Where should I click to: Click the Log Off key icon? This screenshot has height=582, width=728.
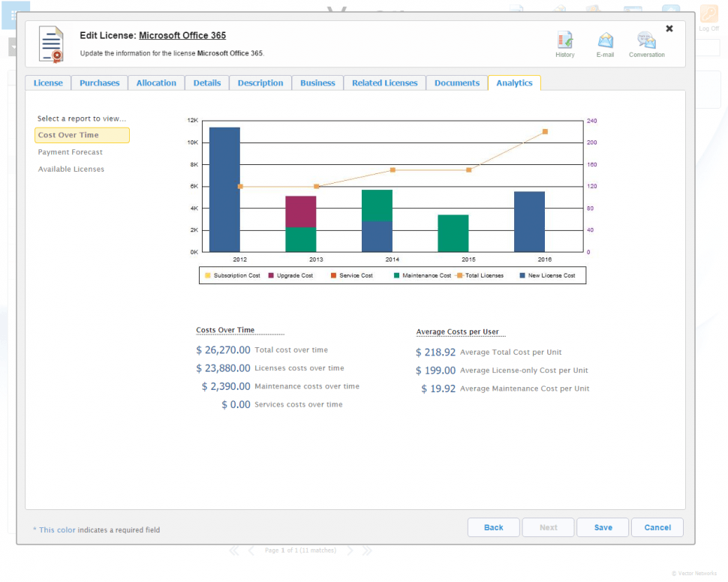(708, 14)
